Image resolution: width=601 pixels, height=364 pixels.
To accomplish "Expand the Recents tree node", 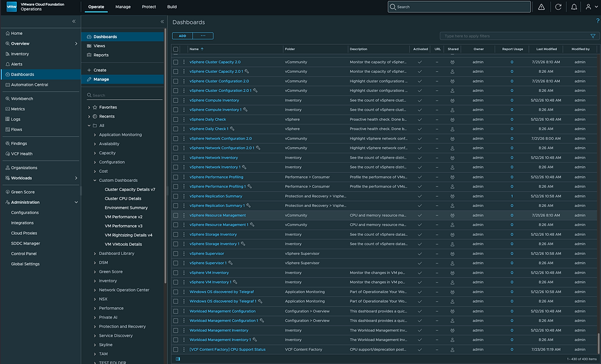I will point(89,116).
